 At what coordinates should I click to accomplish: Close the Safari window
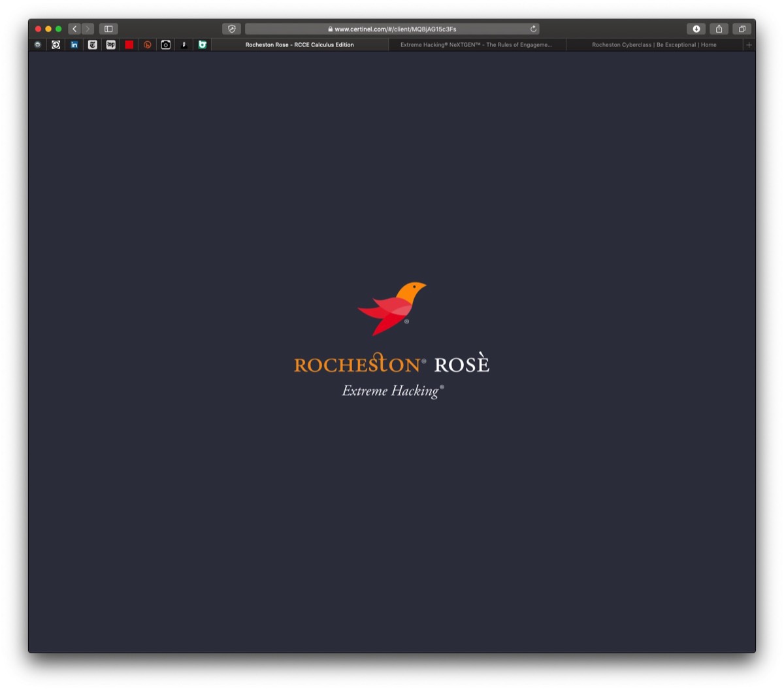coord(38,29)
